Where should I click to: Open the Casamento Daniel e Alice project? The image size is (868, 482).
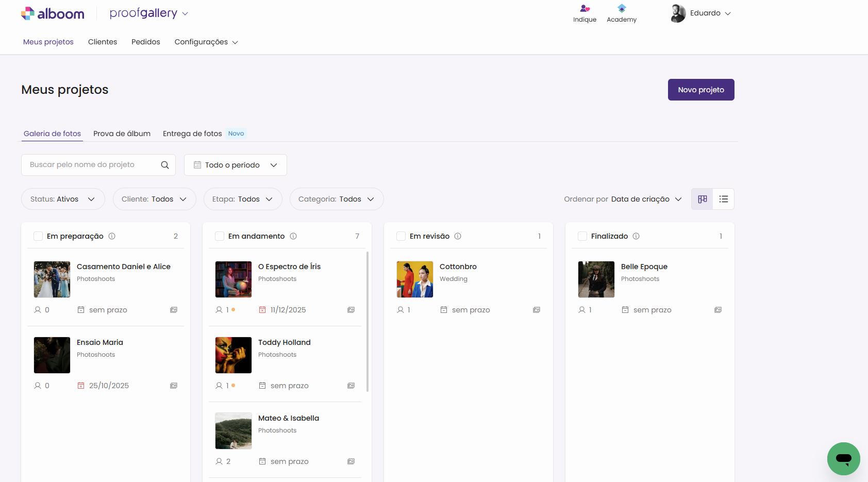tap(123, 267)
